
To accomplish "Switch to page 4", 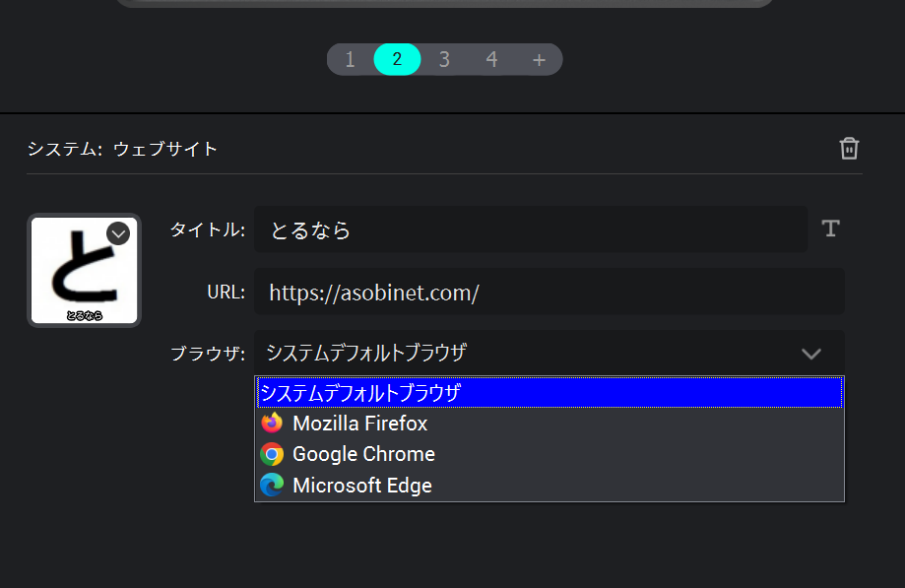I will click(491, 59).
